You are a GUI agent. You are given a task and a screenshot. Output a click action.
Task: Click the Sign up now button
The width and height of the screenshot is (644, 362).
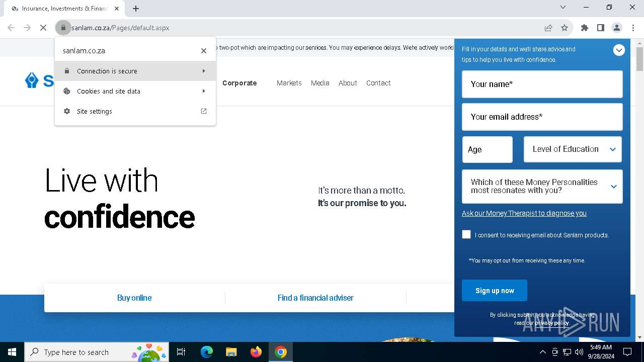tap(495, 291)
